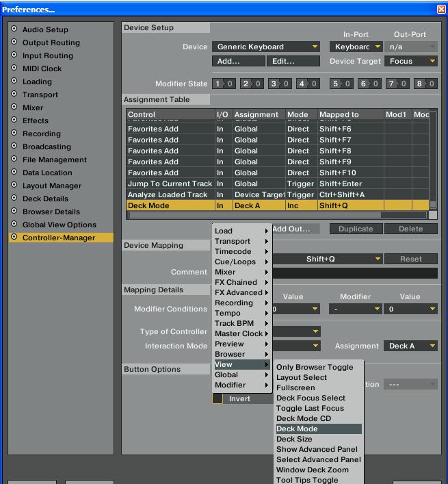This screenshot has height=484, width=448.
Task: Open the Shift+Q device mapping dropdown
Action: (327, 259)
